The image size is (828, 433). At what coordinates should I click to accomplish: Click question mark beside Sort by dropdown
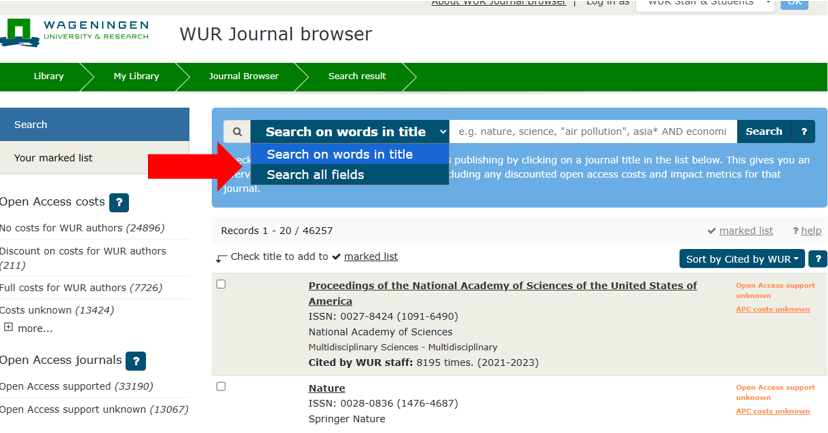coord(817,259)
